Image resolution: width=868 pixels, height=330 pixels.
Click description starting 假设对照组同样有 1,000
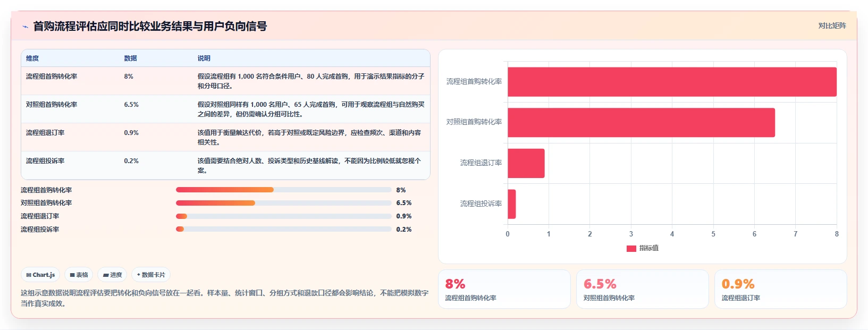(311, 109)
